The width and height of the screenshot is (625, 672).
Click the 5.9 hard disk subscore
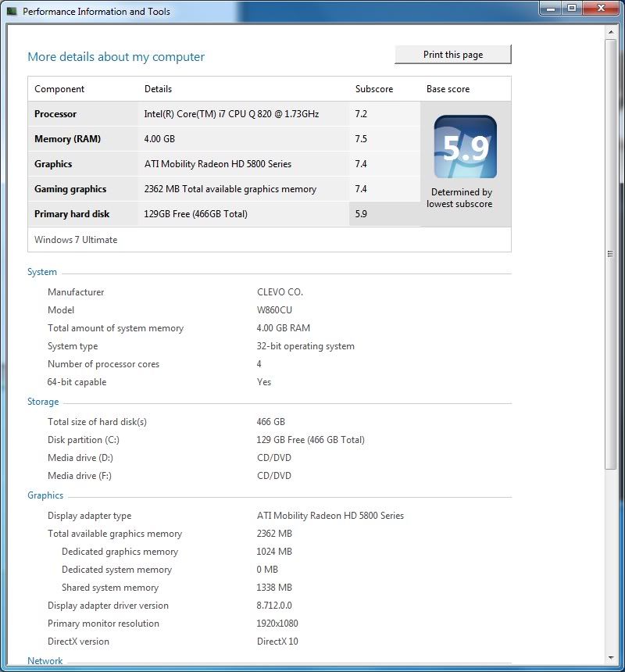pos(361,214)
